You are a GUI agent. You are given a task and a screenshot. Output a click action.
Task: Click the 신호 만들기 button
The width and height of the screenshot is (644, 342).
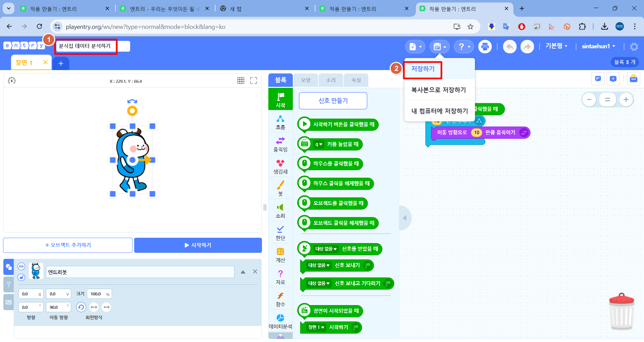(333, 101)
